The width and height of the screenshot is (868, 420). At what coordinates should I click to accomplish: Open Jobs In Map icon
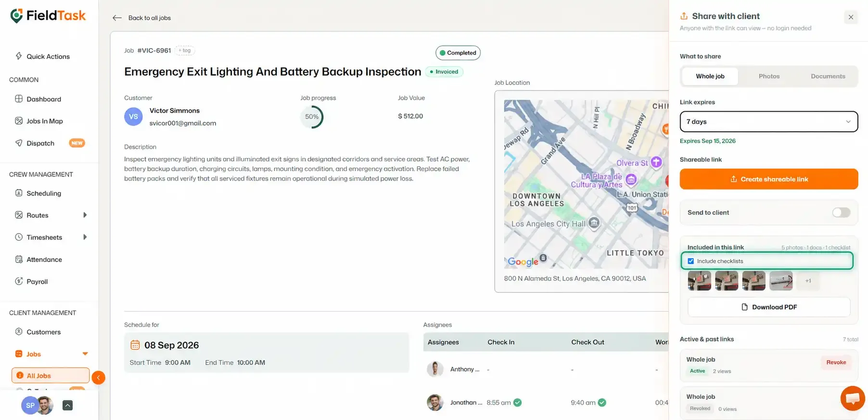(19, 121)
